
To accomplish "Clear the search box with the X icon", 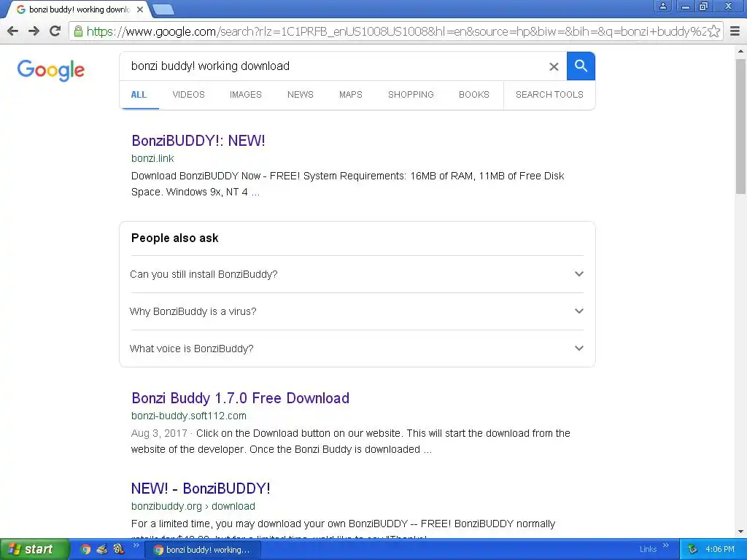I will coord(554,66).
